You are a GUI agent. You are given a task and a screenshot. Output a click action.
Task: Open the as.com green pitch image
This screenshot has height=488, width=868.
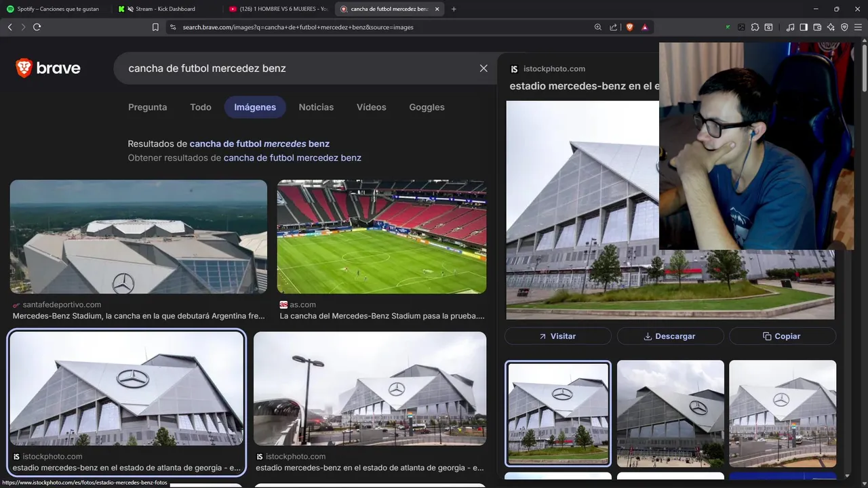[382, 237]
